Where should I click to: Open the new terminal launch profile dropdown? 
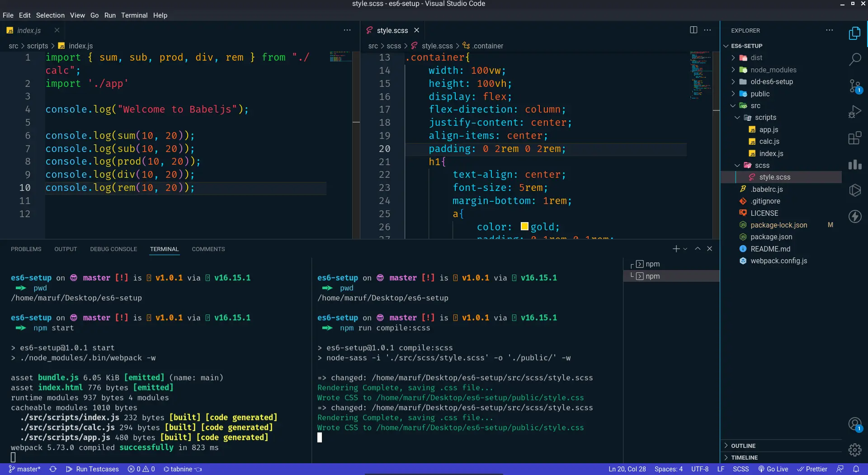pos(685,249)
